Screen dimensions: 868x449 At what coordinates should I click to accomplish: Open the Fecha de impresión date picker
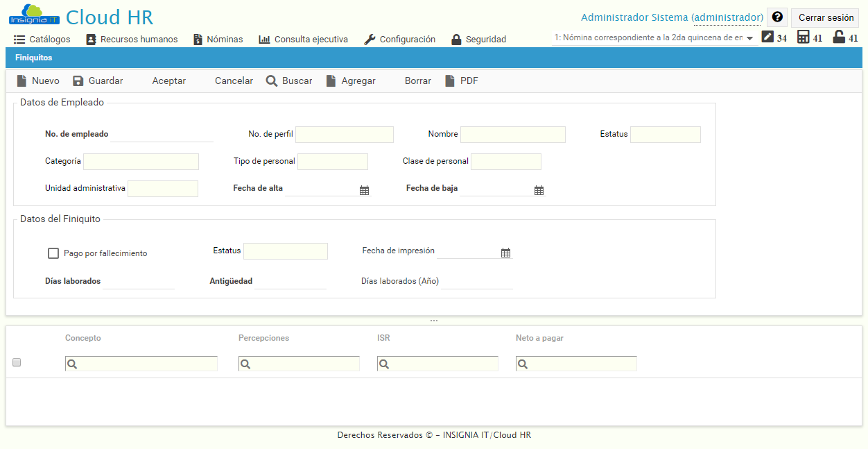pos(505,253)
